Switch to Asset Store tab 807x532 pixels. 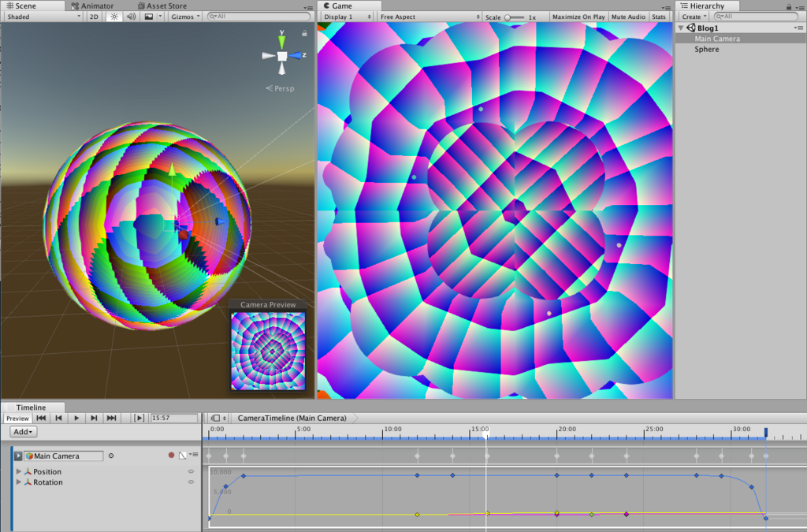[x=162, y=6]
